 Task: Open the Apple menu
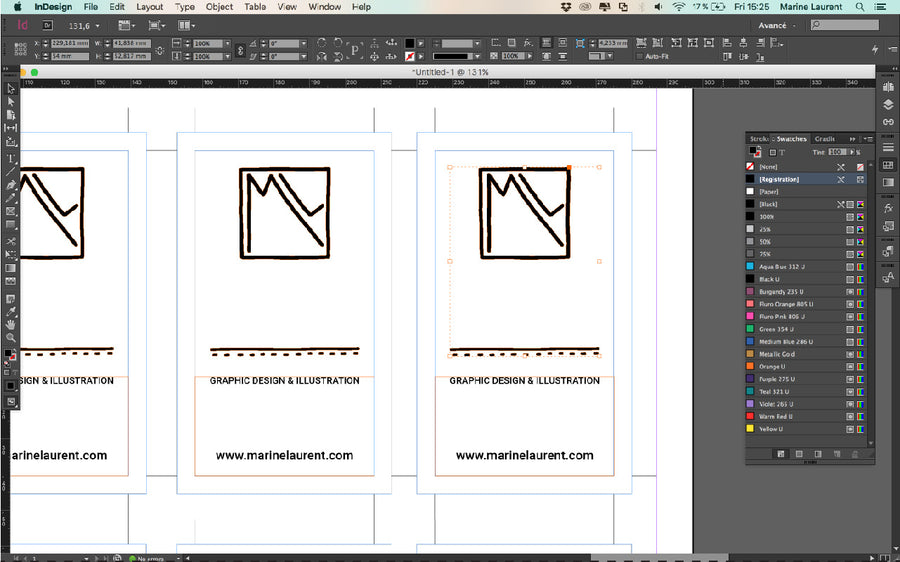pyautogui.click(x=17, y=7)
